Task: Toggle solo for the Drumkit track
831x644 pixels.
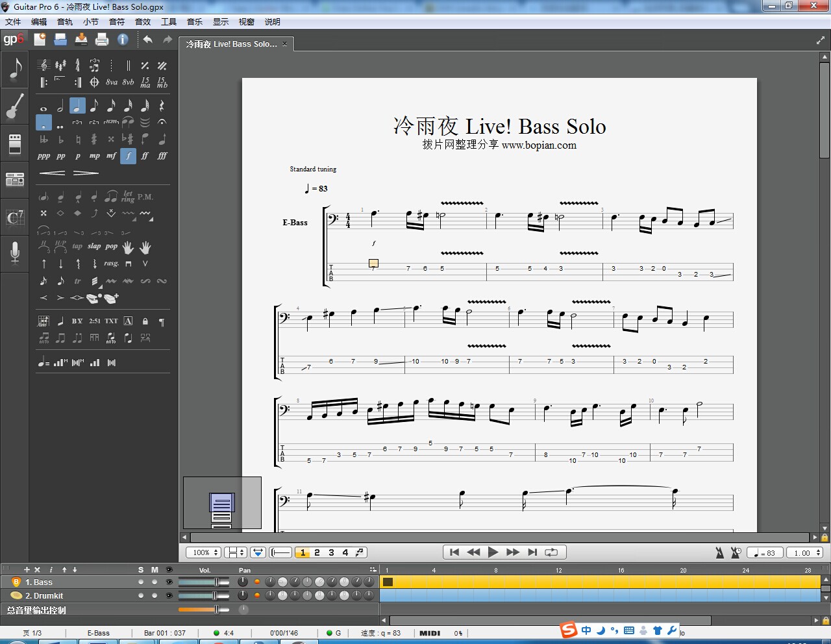Action: click(141, 595)
